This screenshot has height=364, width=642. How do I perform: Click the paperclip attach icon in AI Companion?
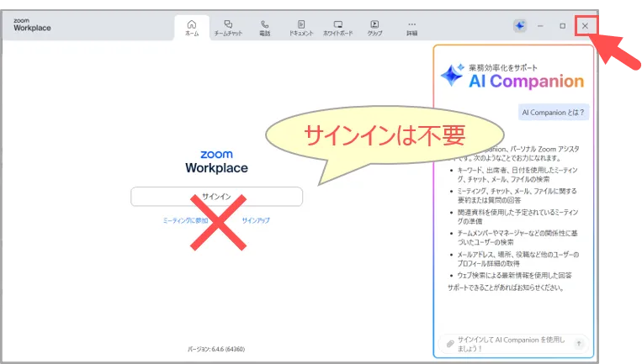coord(450,344)
